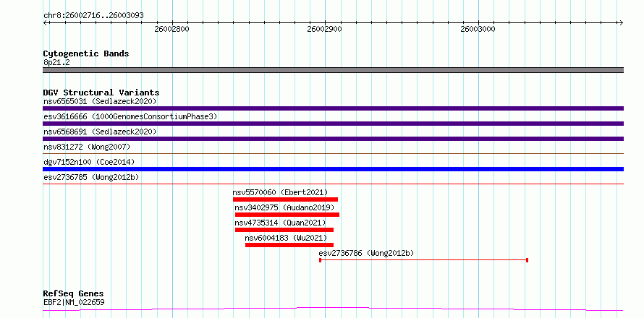Click the DGV Structural Variants track title

pyautogui.click(x=101, y=93)
